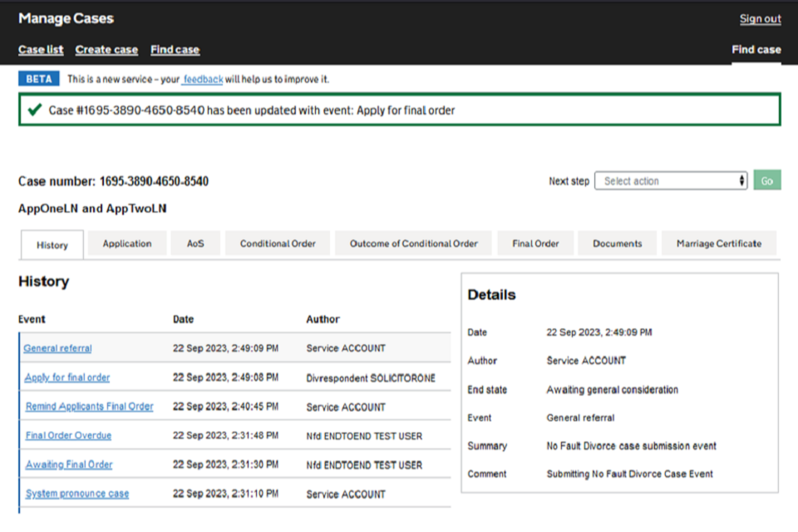
Task: View Remind Applicants Final Order event
Action: click(90, 406)
